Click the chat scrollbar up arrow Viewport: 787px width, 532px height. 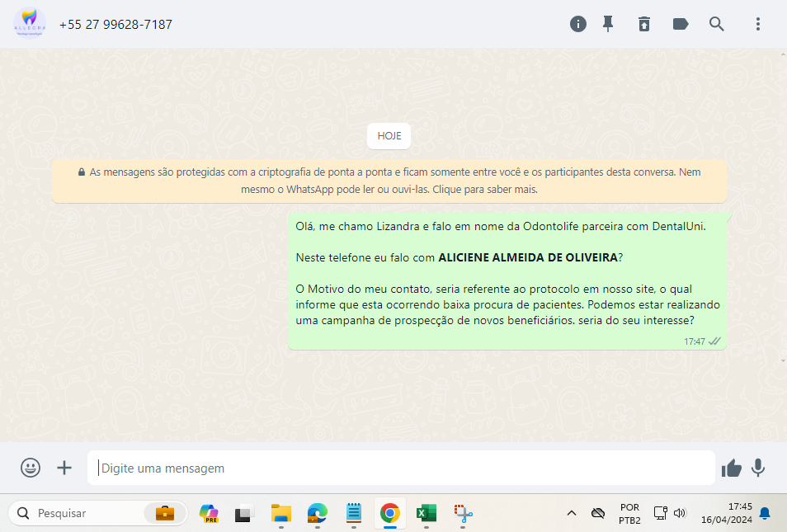[x=783, y=53]
